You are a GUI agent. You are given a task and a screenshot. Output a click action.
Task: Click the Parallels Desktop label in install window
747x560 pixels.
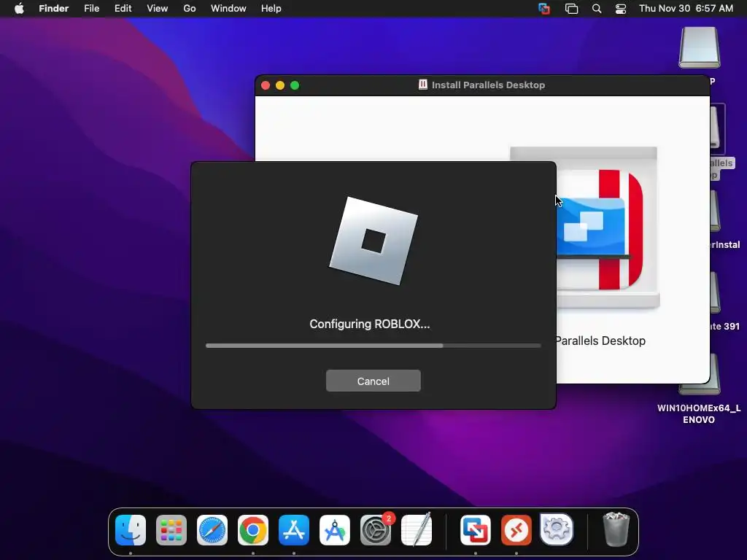600,341
